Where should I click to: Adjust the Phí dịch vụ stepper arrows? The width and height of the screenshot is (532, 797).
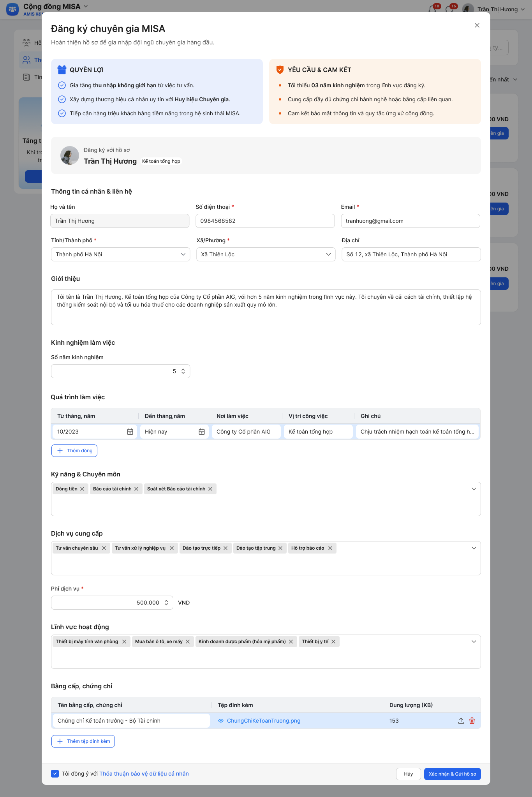tap(166, 603)
